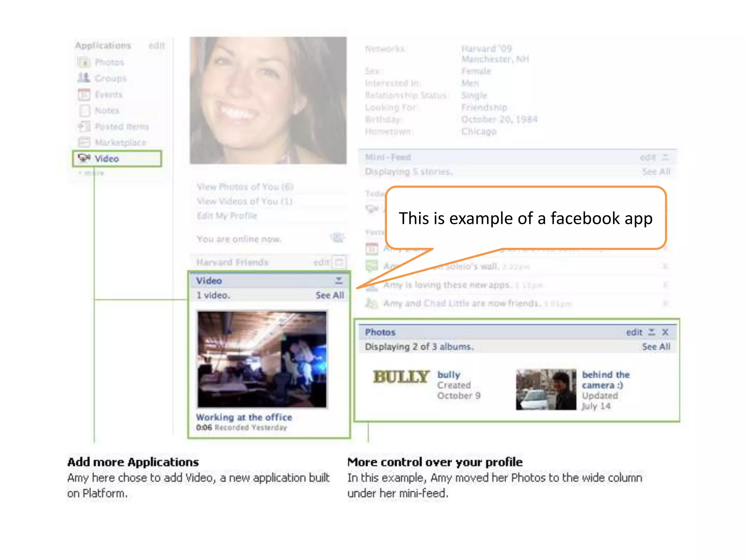
Task: Open View Photos of You (6)
Action: click(x=245, y=187)
